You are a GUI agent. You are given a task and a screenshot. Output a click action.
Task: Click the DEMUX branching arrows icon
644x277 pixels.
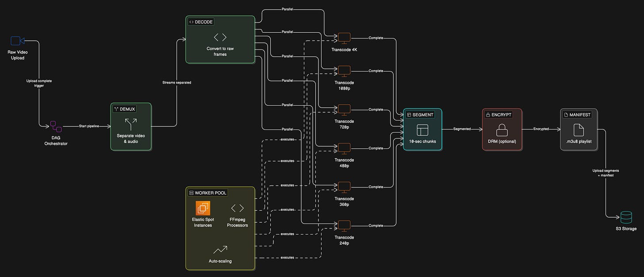click(x=131, y=123)
